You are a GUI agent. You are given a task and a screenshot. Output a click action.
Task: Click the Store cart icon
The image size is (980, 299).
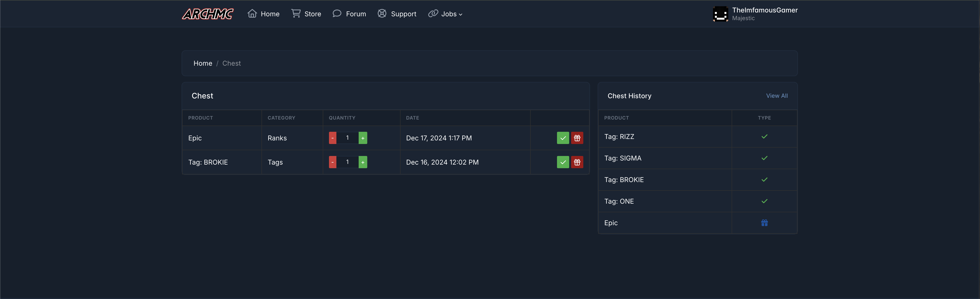pyautogui.click(x=295, y=14)
